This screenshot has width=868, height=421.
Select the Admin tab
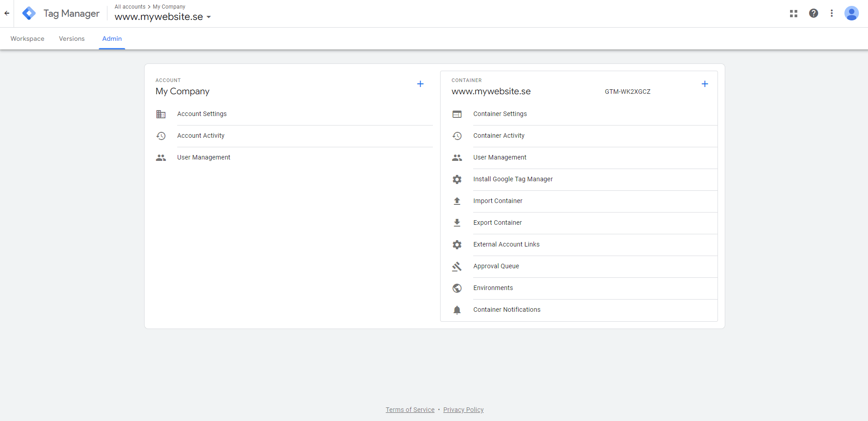click(112, 39)
